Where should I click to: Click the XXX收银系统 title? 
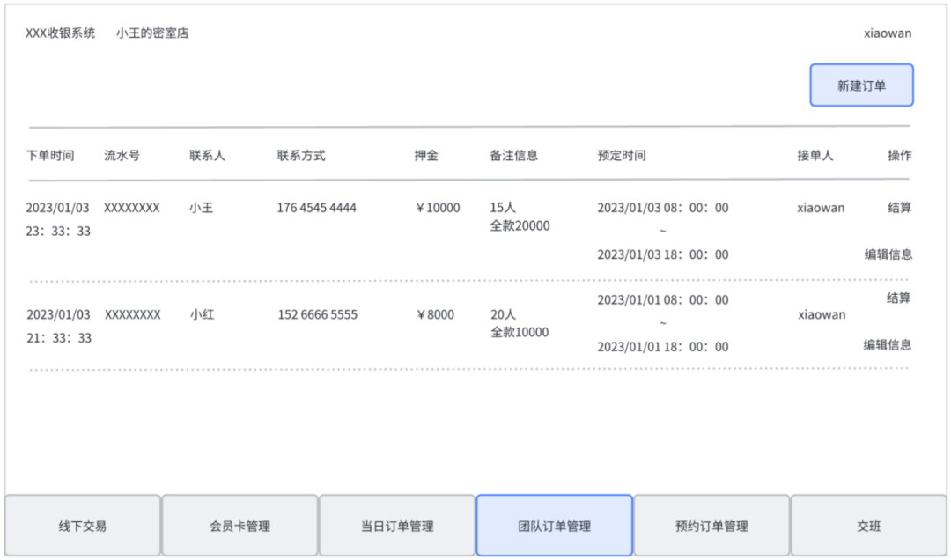tap(59, 33)
